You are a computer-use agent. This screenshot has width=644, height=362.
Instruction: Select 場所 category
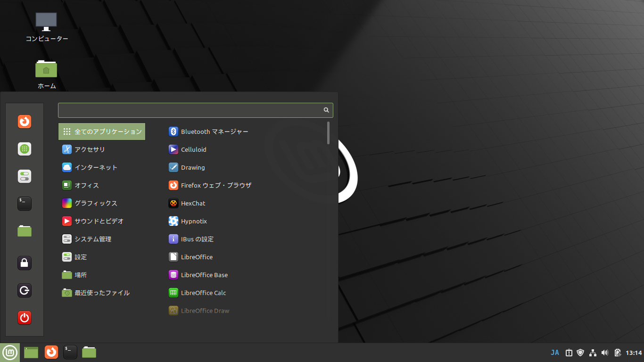pyautogui.click(x=102, y=275)
